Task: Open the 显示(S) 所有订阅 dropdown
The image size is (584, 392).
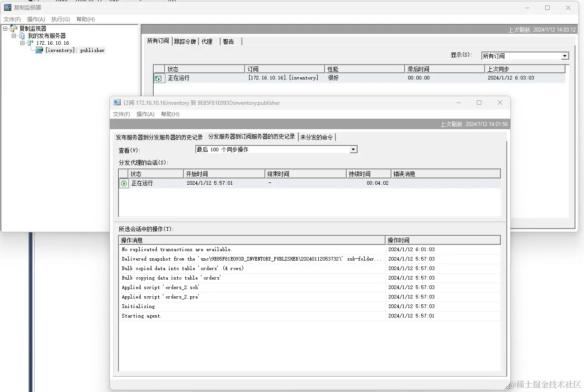Action: [x=565, y=56]
